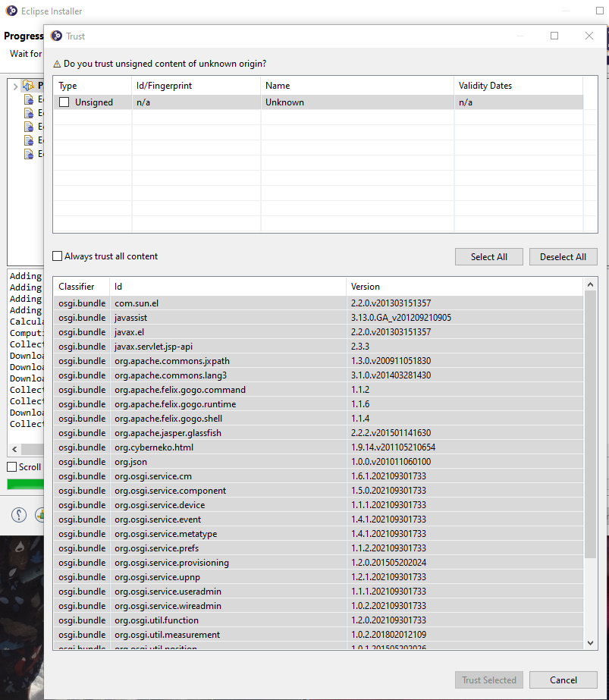The image size is (609, 700).
Task: Click the bundle list vertical scrollbar thumb
Action: point(590,424)
